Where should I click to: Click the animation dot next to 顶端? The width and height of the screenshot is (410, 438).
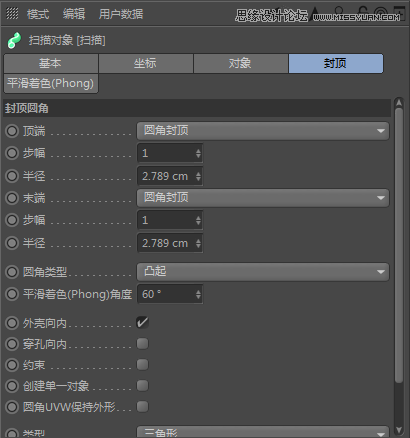pos(12,131)
